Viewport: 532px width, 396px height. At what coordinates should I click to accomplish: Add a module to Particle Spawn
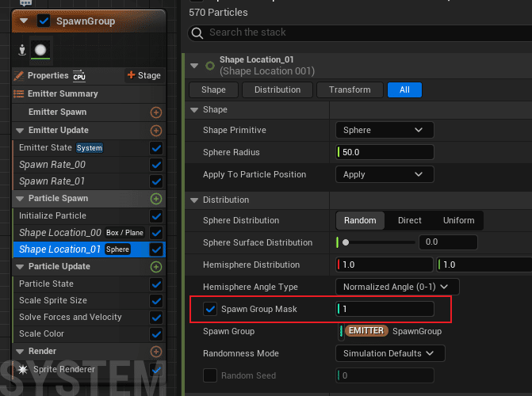[x=156, y=199]
